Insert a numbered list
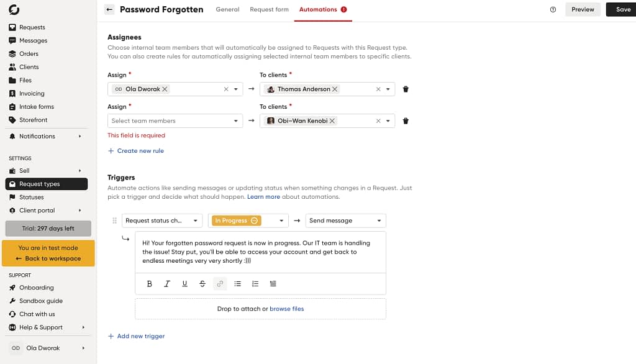 [255, 284]
